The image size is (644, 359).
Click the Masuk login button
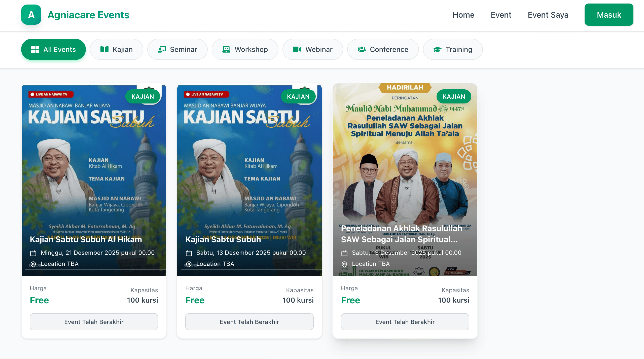[x=609, y=15]
